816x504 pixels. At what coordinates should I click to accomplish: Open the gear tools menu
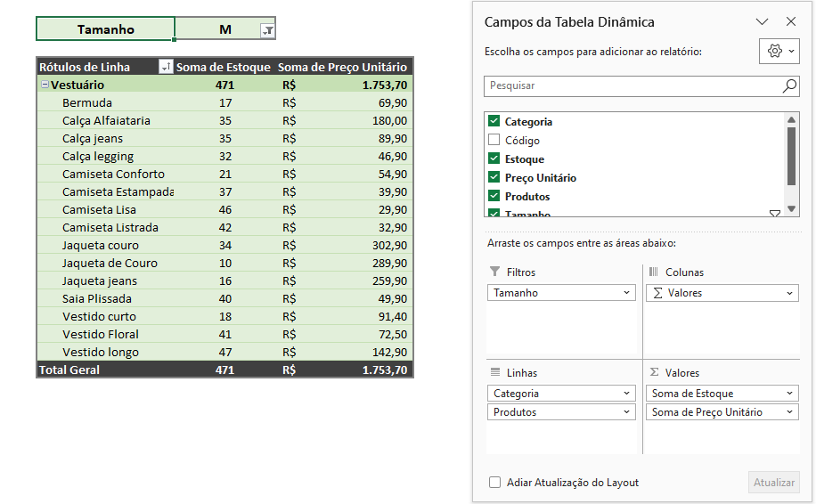coord(779,51)
